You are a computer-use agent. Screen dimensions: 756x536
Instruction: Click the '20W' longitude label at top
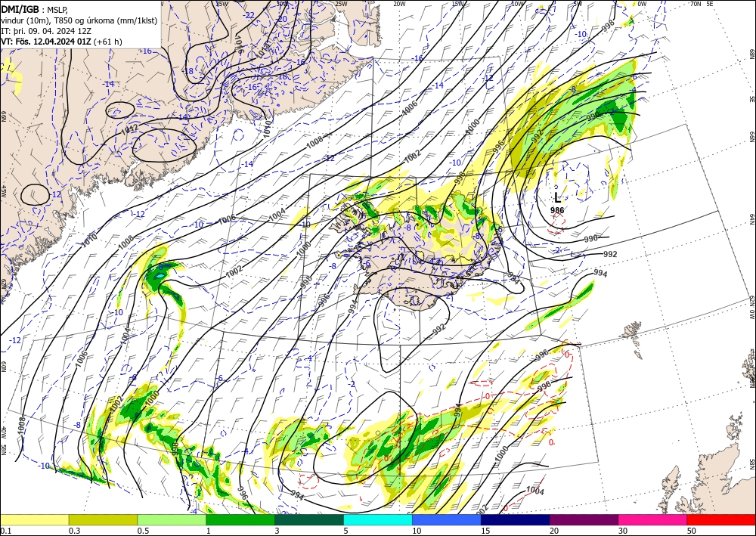click(x=398, y=4)
